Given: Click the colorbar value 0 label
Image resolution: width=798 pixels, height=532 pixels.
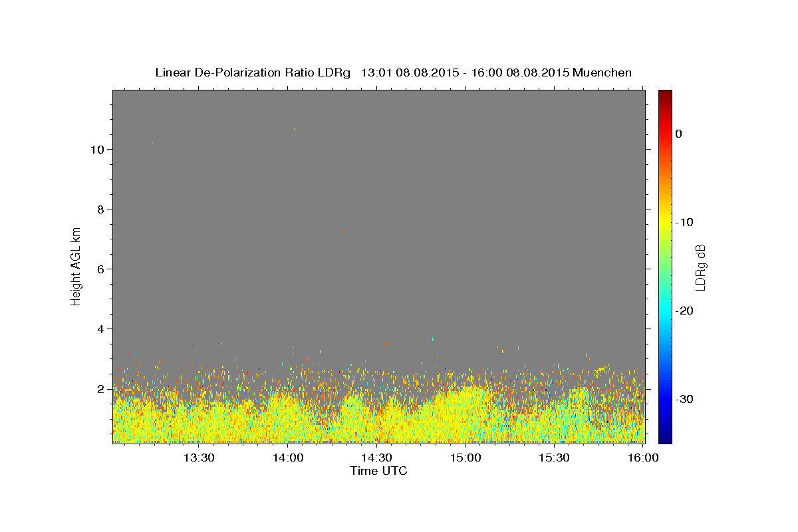Looking at the screenshot, I should click(679, 134).
